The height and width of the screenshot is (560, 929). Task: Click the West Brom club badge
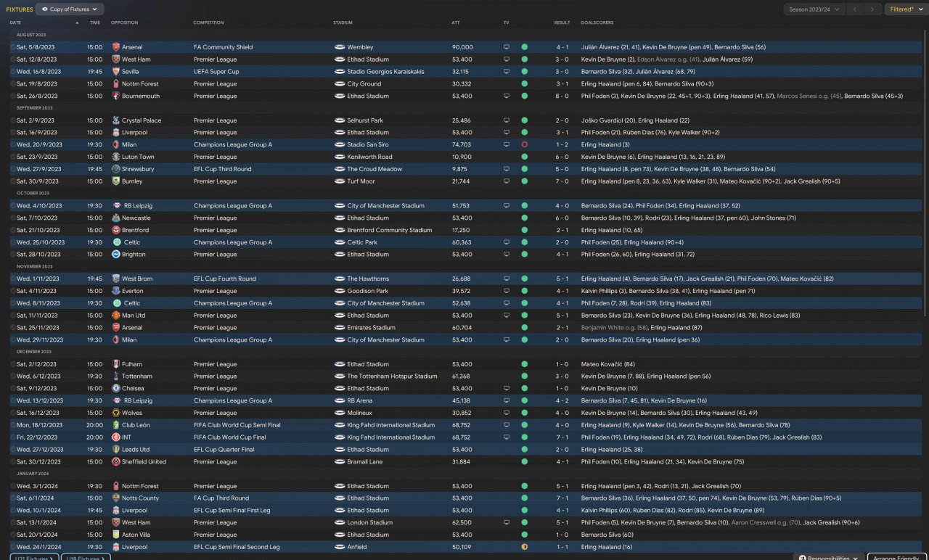(x=115, y=279)
